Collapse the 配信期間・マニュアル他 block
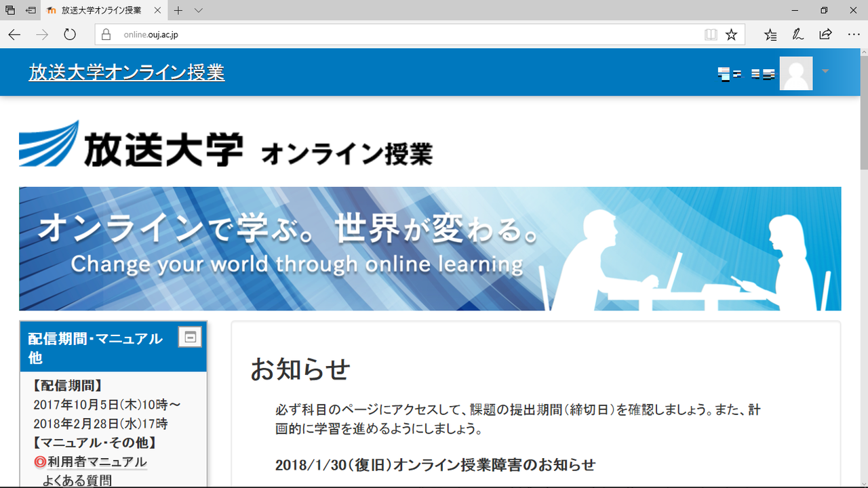This screenshot has height=488, width=868. [191, 337]
